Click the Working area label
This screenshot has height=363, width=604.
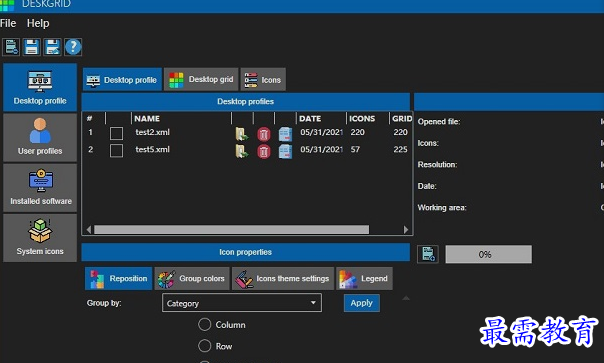[x=442, y=208]
